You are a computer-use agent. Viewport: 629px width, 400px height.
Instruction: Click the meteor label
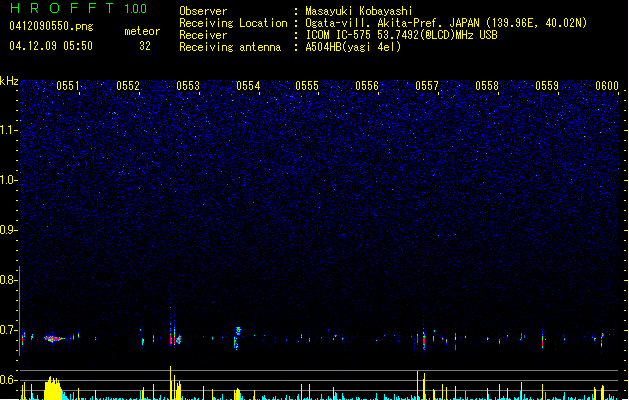[x=142, y=31]
